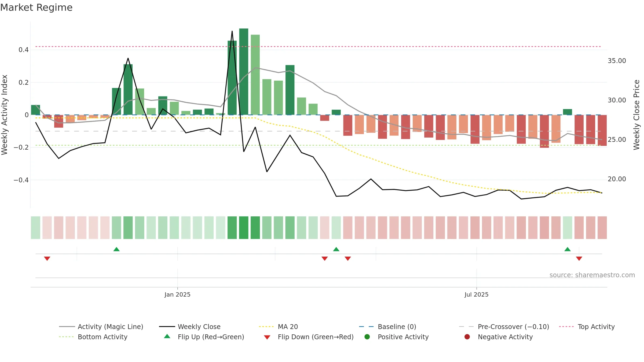This screenshot has width=644, height=362.
Task: Toggle the Baseline (0) legend entry
Action: tap(387, 327)
